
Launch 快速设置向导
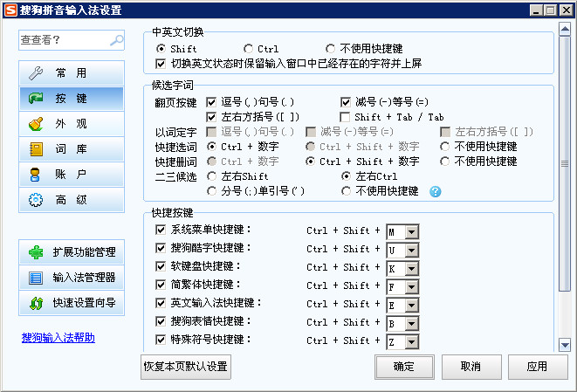[x=72, y=303]
